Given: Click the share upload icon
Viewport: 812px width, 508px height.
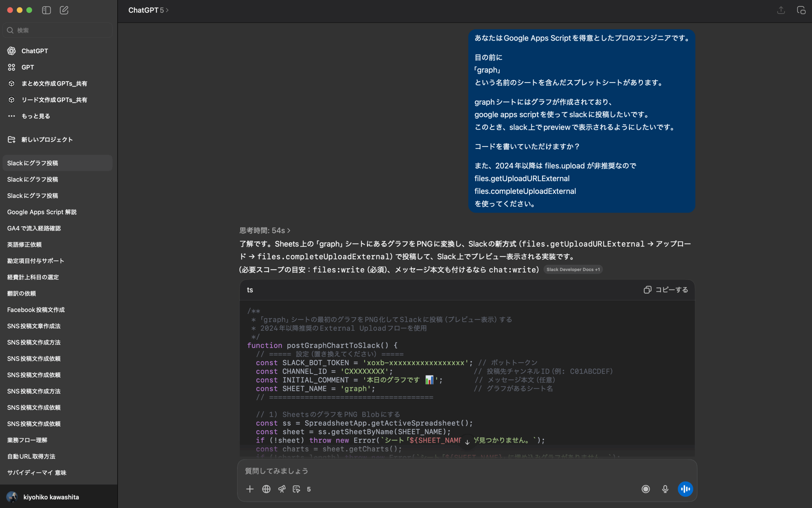Looking at the screenshot, I should 781,10.
